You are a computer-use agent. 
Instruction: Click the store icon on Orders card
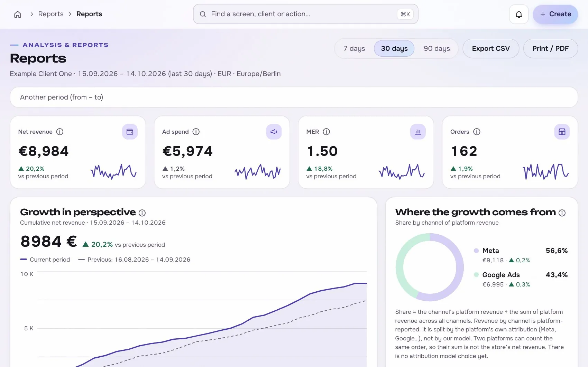click(x=562, y=132)
